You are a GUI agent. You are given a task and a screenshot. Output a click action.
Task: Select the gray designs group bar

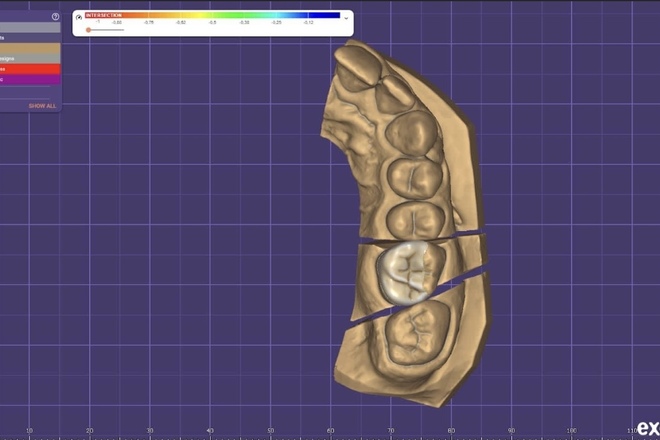click(x=30, y=59)
